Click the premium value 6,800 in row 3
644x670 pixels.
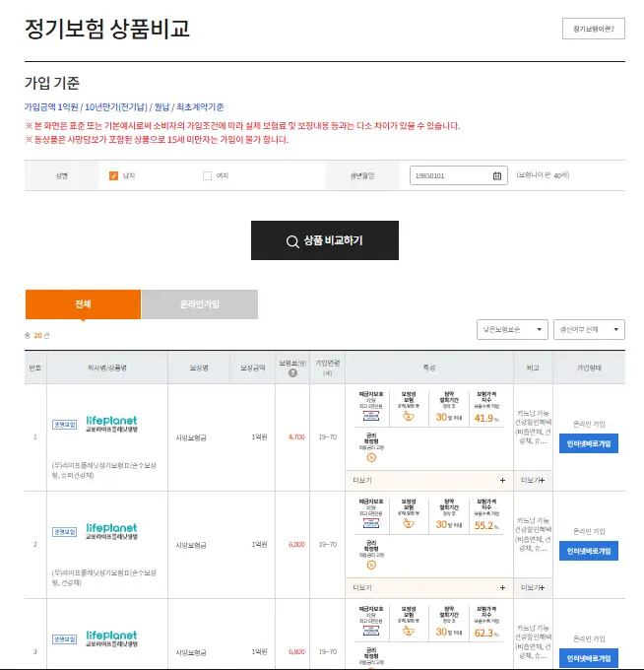pos(296,651)
